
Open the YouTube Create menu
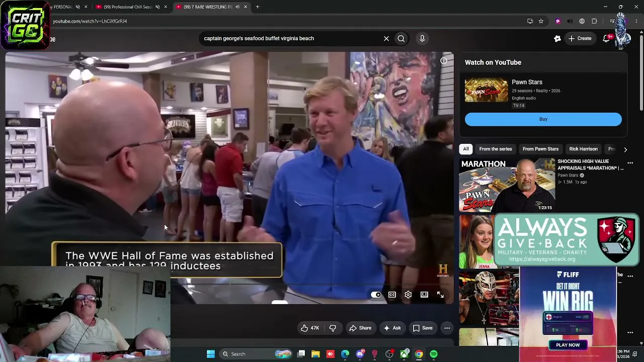580,38
